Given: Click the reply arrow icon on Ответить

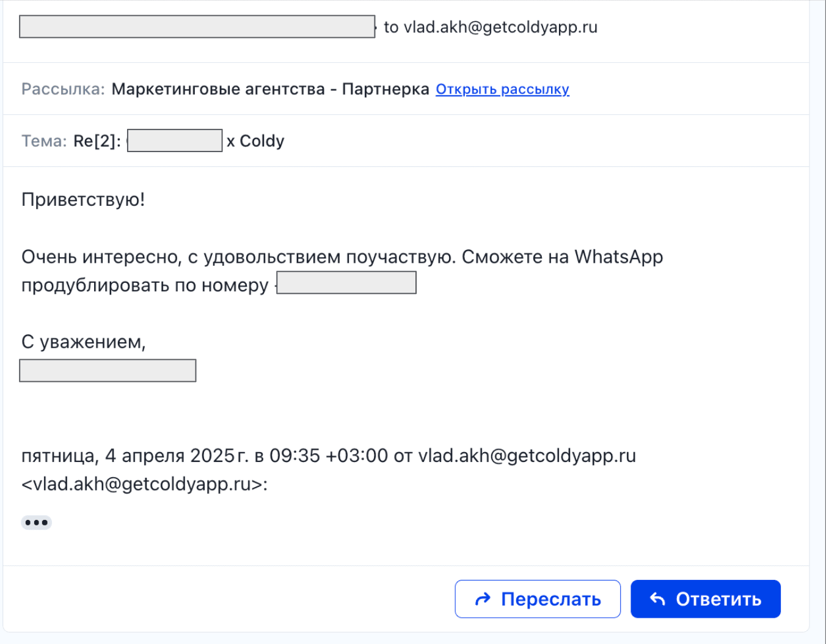Looking at the screenshot, I should point(656,599).
